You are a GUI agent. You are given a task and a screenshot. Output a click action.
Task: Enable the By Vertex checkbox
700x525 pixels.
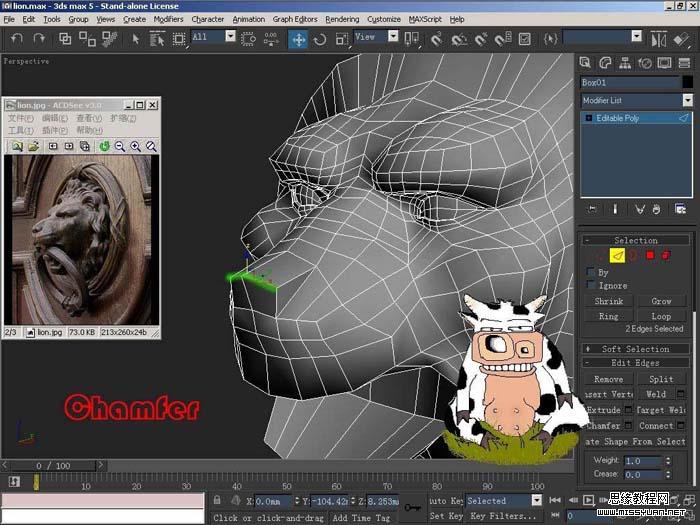[590, 272]
